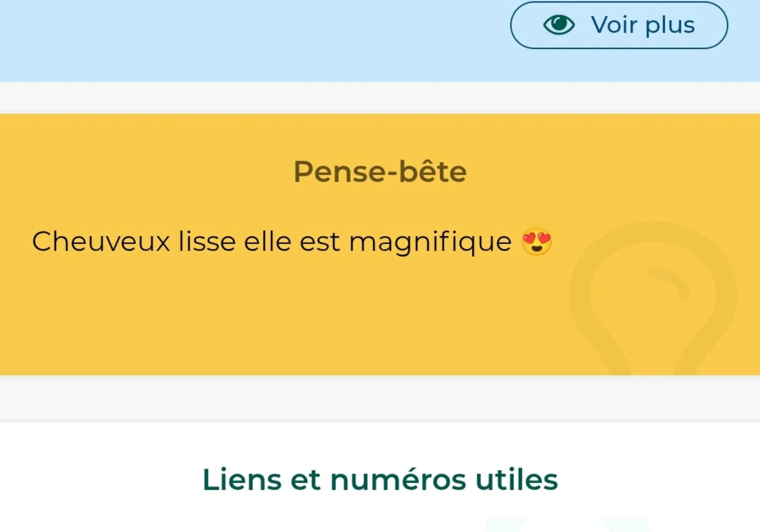This screenshot has height=532, width=760.
Task: Tap the white area beside Liens heading
Action: click(x=99, y=480)
